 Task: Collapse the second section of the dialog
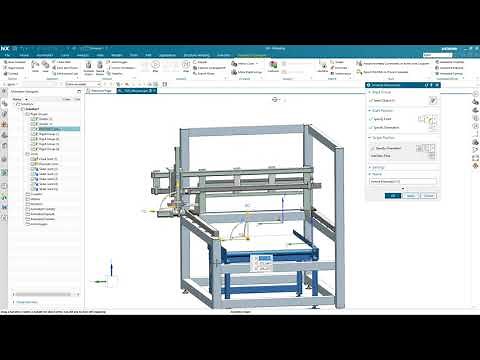point(370,110)
